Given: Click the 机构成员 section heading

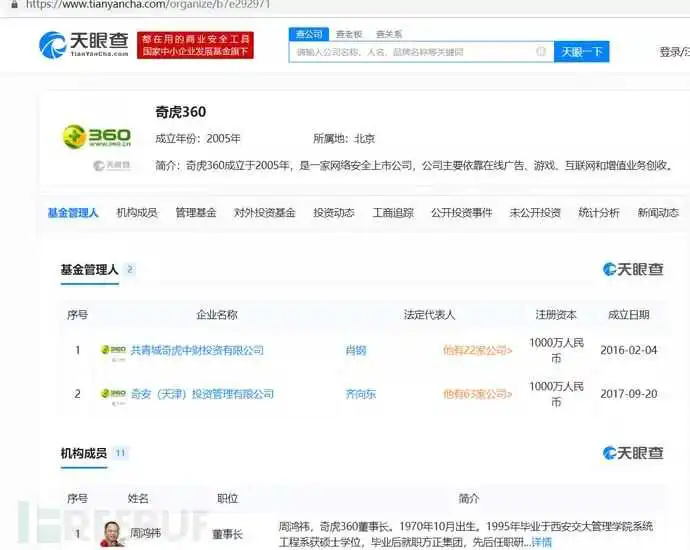Looking at the screenshot, I should [84, 453].
